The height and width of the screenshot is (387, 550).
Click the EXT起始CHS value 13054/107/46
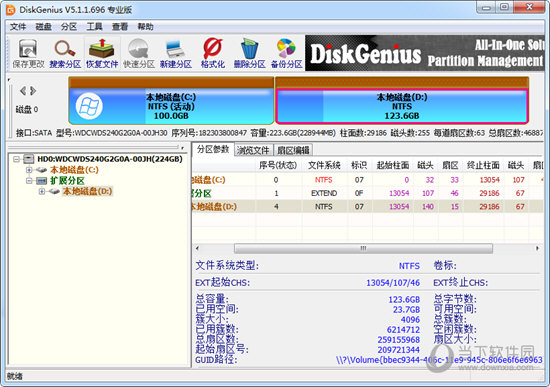(x=393, y=283)
